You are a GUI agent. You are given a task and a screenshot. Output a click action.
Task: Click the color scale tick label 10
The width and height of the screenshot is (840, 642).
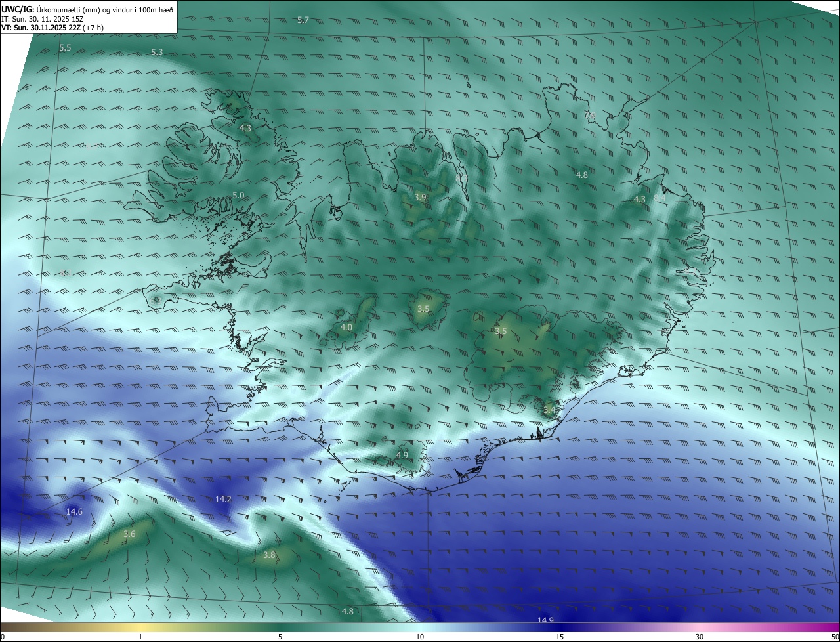coord(420,637)
